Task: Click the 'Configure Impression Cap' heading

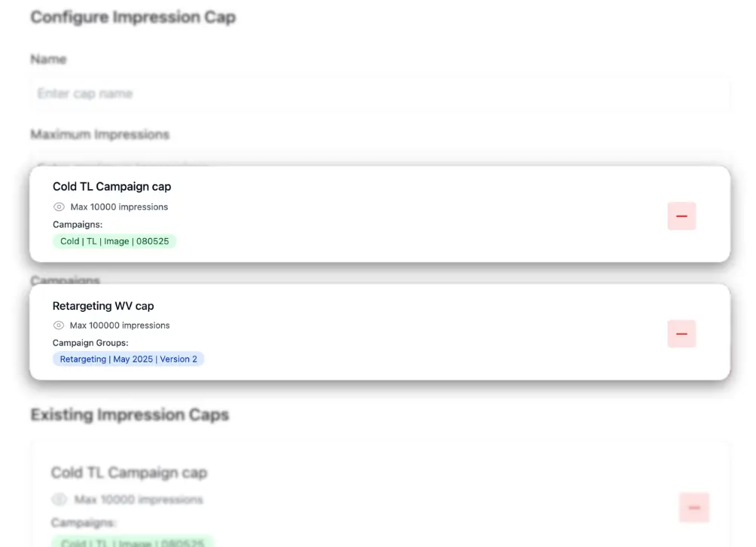Action: tap(133, 17)
